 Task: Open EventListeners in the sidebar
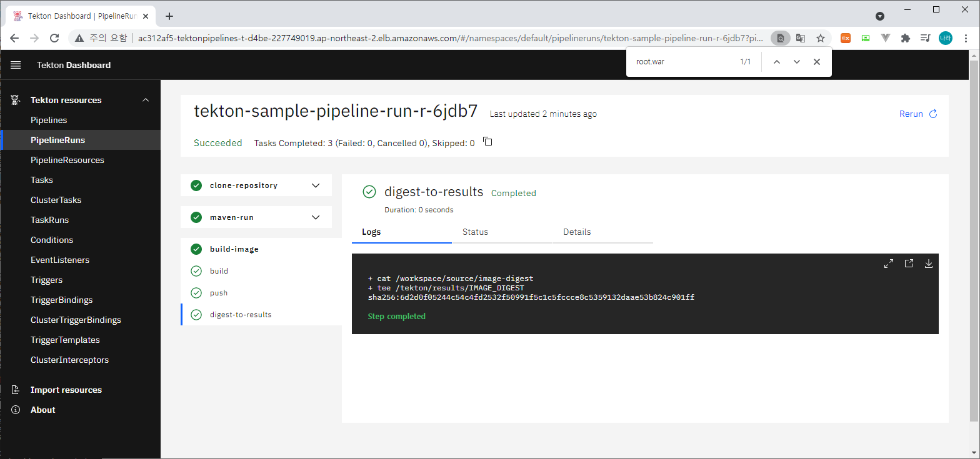pos(80,260)
